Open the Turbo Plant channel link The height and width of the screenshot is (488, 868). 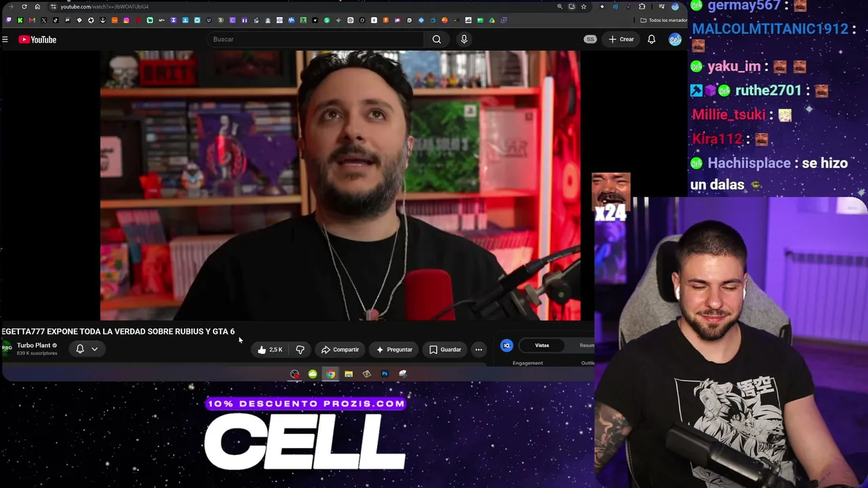point(34,346)
